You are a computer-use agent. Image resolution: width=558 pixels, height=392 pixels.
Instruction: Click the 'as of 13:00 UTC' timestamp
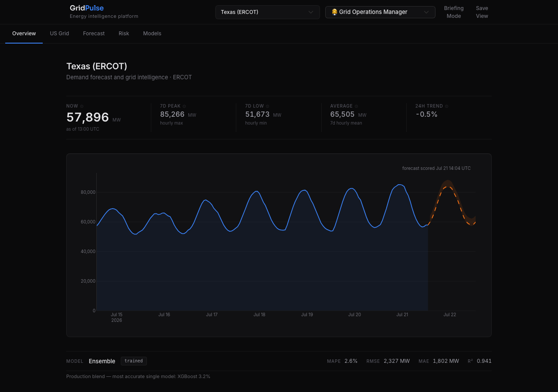tap(83, 129)
